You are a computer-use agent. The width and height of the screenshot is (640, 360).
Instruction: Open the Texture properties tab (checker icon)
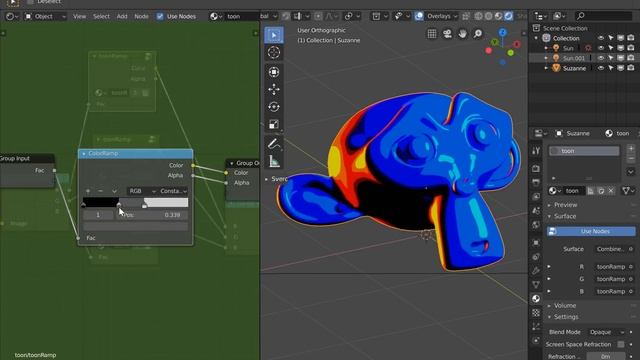click(536, 313)
